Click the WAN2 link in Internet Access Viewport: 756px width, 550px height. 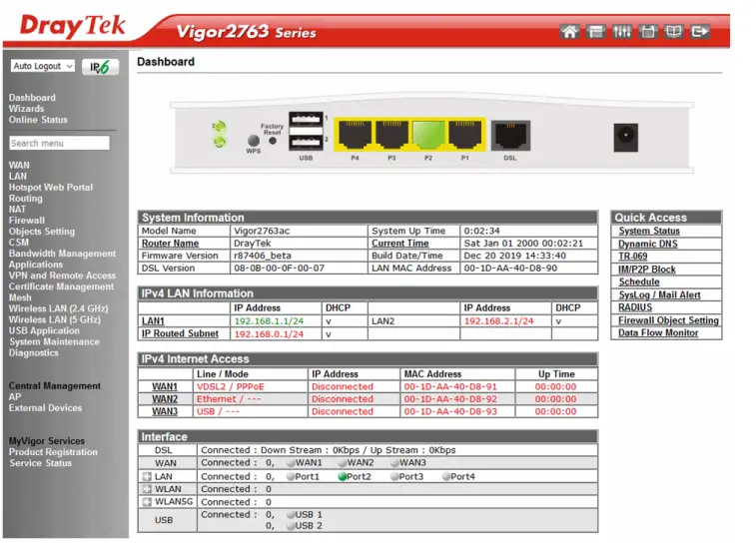[x=165, y=399]
